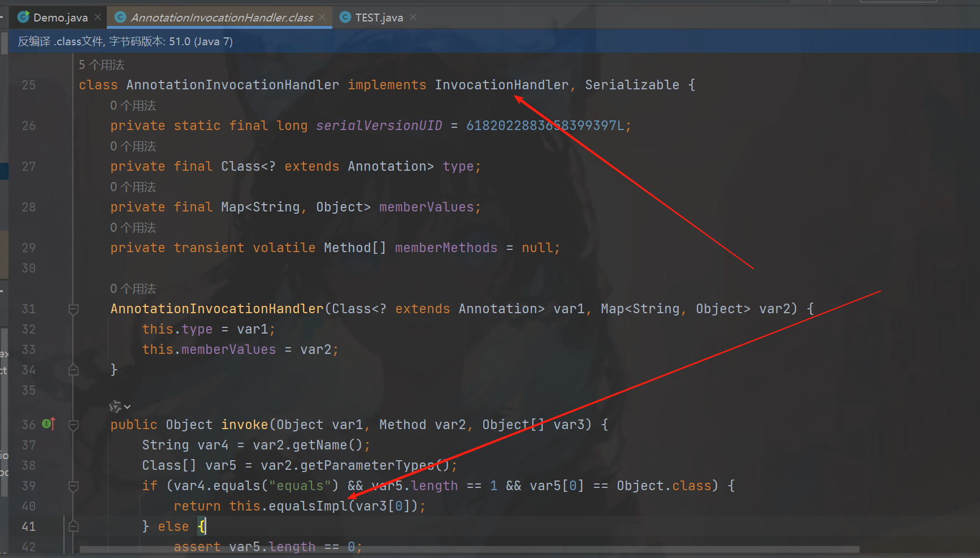The height and width of the screenshot is (558, 980).
Task: Click the "equals" string literal on line 39
Action: [x=300, y=486]
